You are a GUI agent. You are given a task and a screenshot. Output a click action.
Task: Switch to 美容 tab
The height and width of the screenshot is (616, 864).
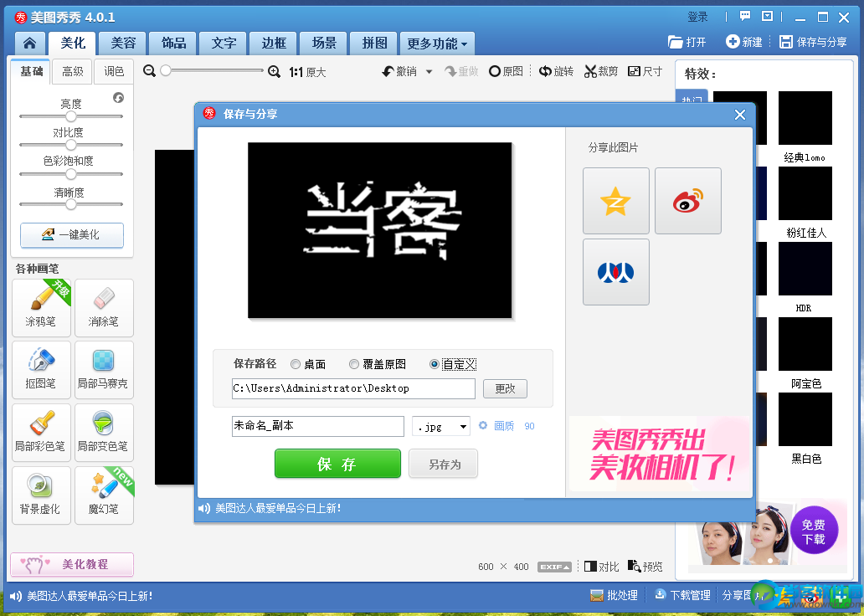point(123,44)
